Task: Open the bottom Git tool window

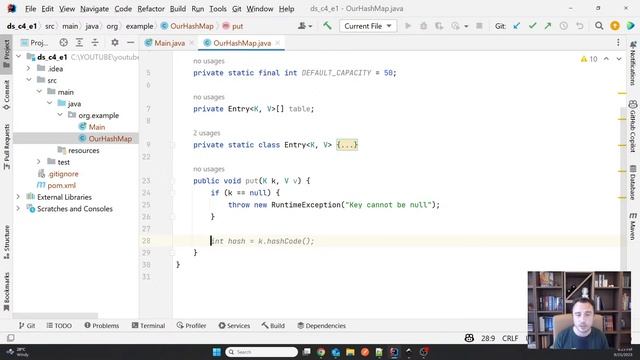Action: [27, 325]
